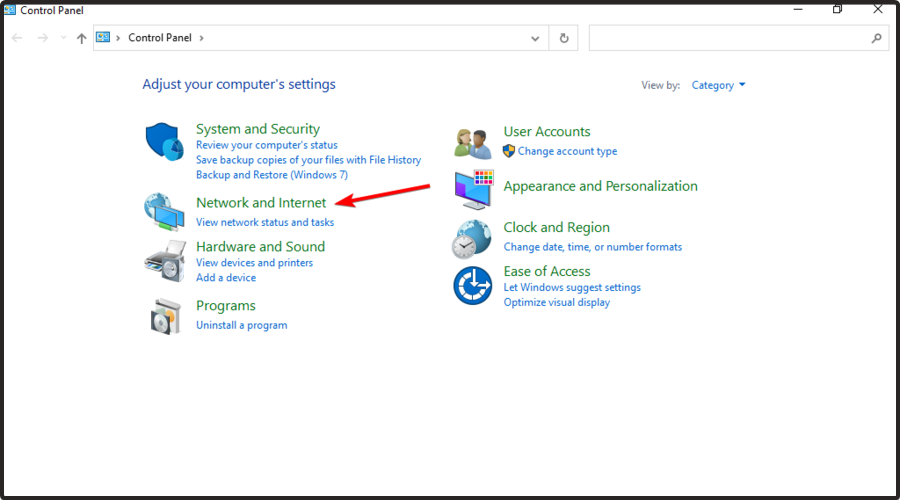Click the Hardware and Sound printer icon

(164, 261)
